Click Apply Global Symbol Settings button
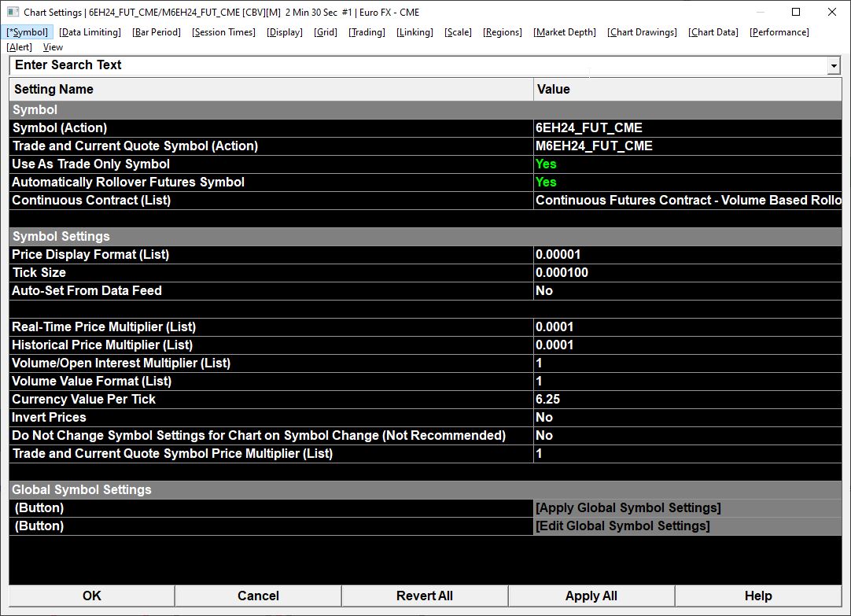Image resolution: width=851 pixels, height=616 pixels. (628, 508)
